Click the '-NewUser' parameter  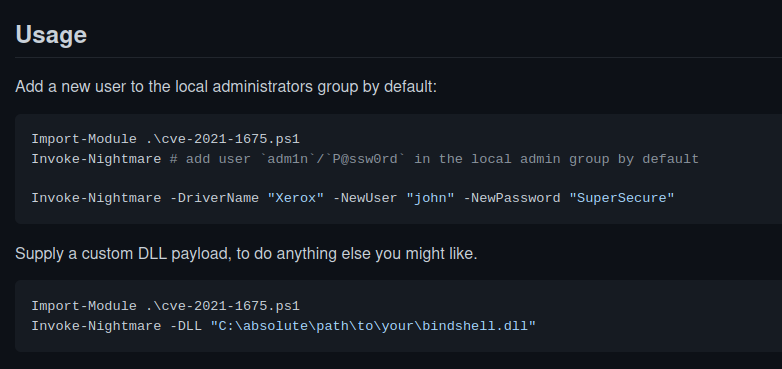365,198
